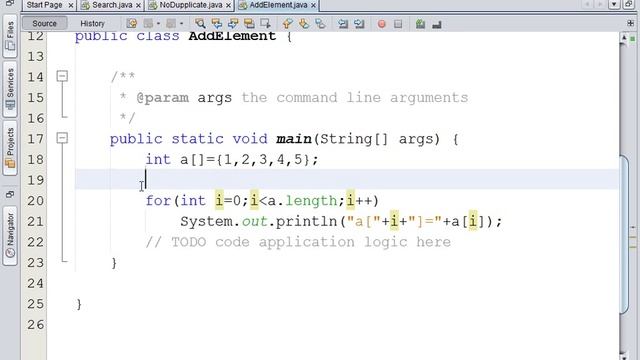Shift Line Left icon
Viewport: 640px width, 360px height.
pos(343,24)
